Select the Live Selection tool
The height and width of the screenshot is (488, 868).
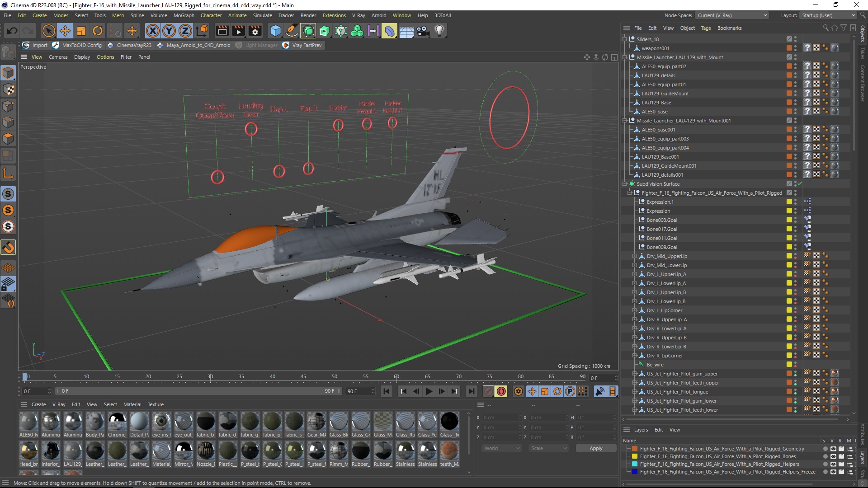pyautogui.click(x=48, y=31)
